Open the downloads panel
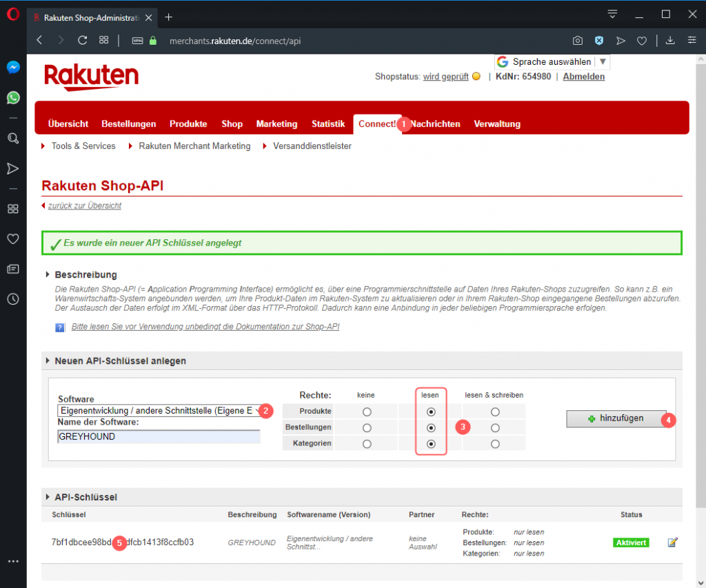Image resolution: width=706 pixels, height=588 pixels. [670, 41]
